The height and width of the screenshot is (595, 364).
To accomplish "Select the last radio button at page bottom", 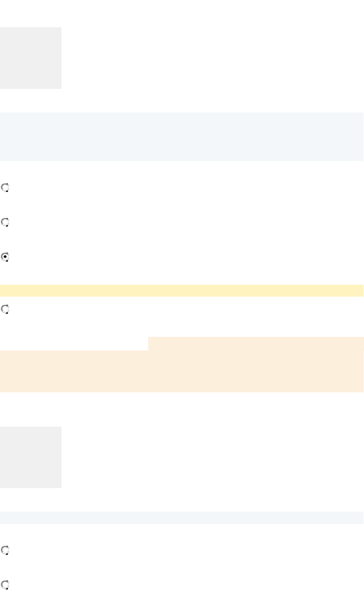I will (x=5, y=584).
